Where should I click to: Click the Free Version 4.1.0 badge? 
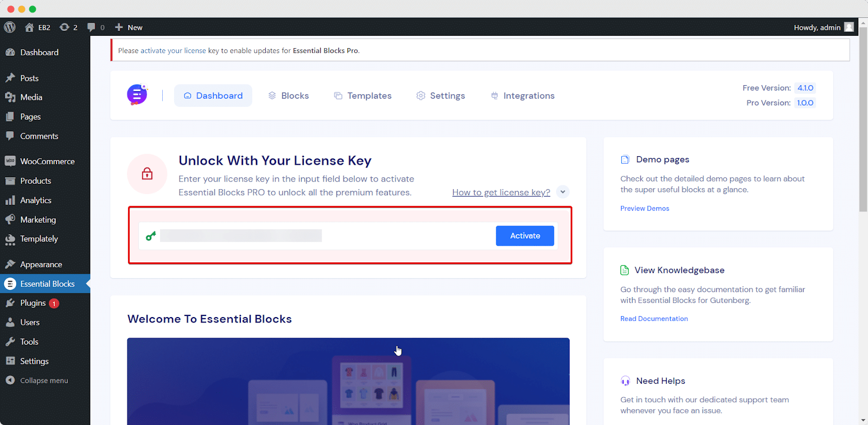click(805, 88)
